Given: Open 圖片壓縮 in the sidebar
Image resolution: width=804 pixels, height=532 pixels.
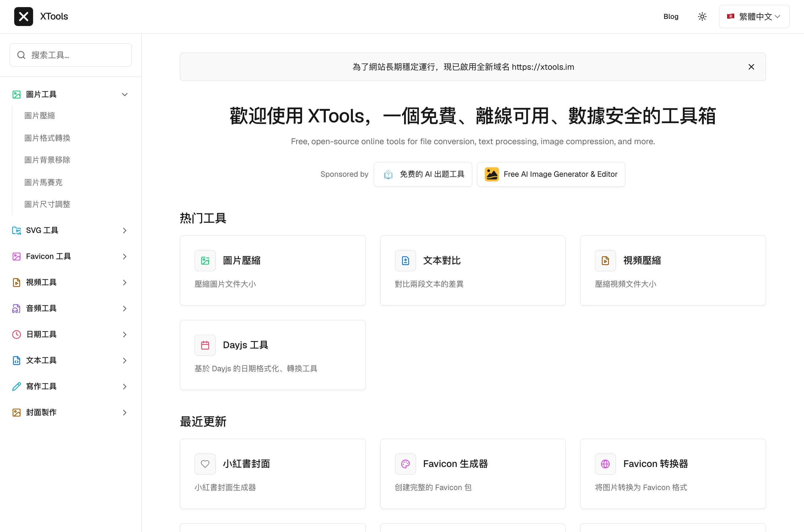Looking at the screenshot, I should (x=40, y=116).
